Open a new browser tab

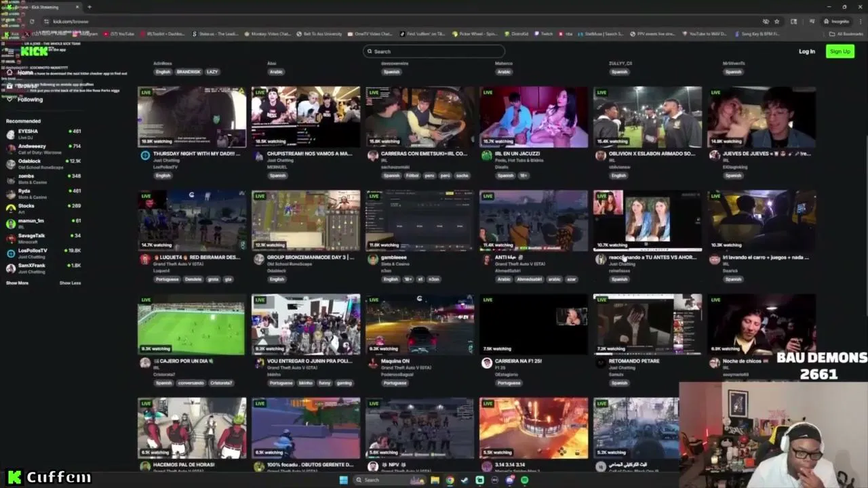(89, 7)
